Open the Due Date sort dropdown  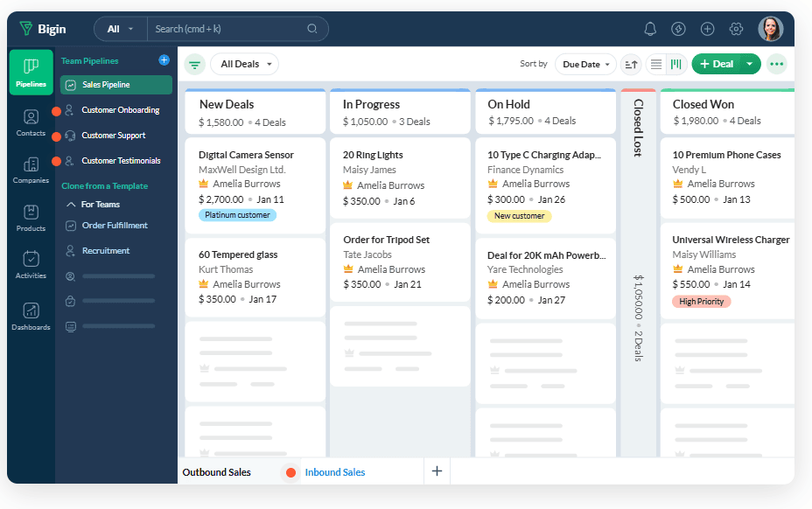[585, 64]
